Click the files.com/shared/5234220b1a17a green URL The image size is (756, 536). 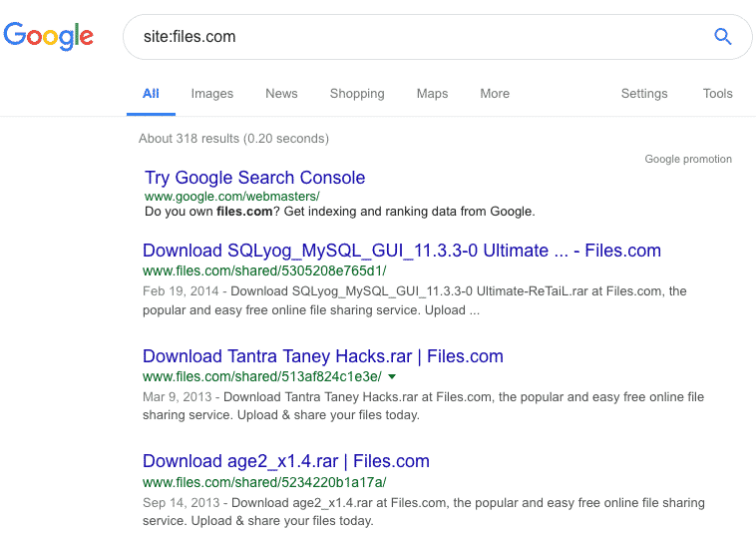(264, 482)
